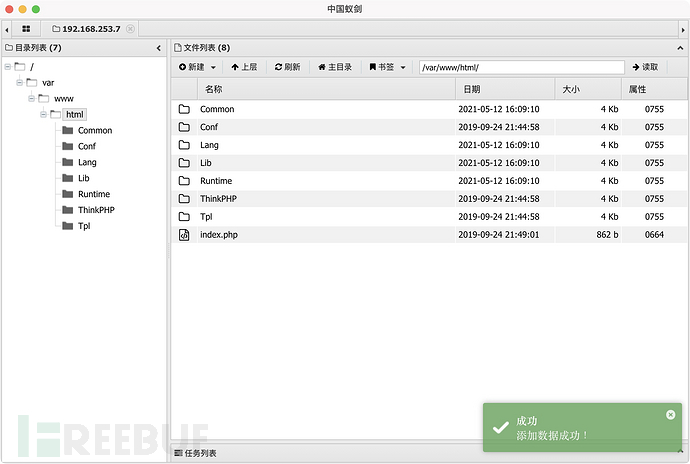Go up one level with 上层

244,67
